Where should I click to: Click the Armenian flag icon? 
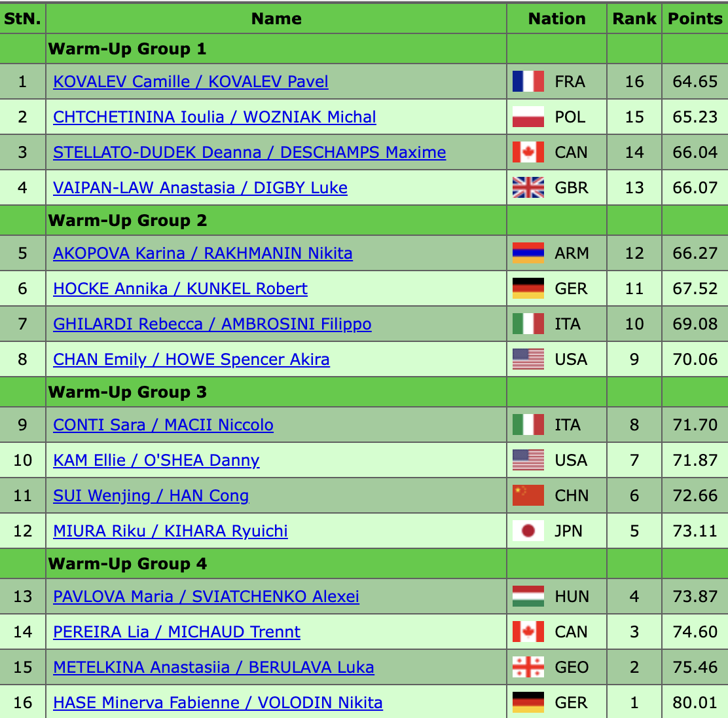(528, 254)
